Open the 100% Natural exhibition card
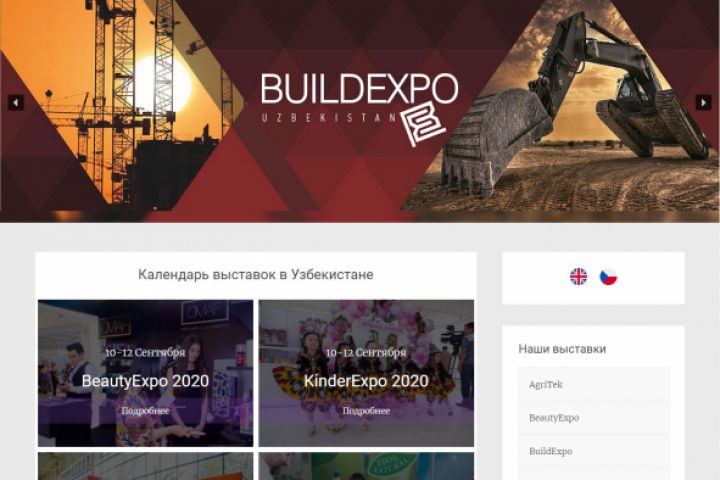This screenshot has width=720, height=480. pyautogui.click(x=366, y=466)
